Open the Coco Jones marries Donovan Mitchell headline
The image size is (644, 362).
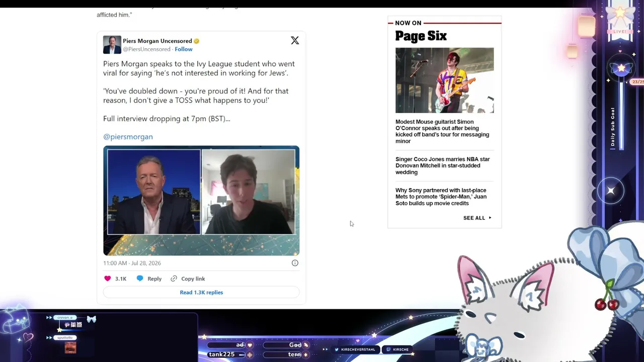point(442,165)
